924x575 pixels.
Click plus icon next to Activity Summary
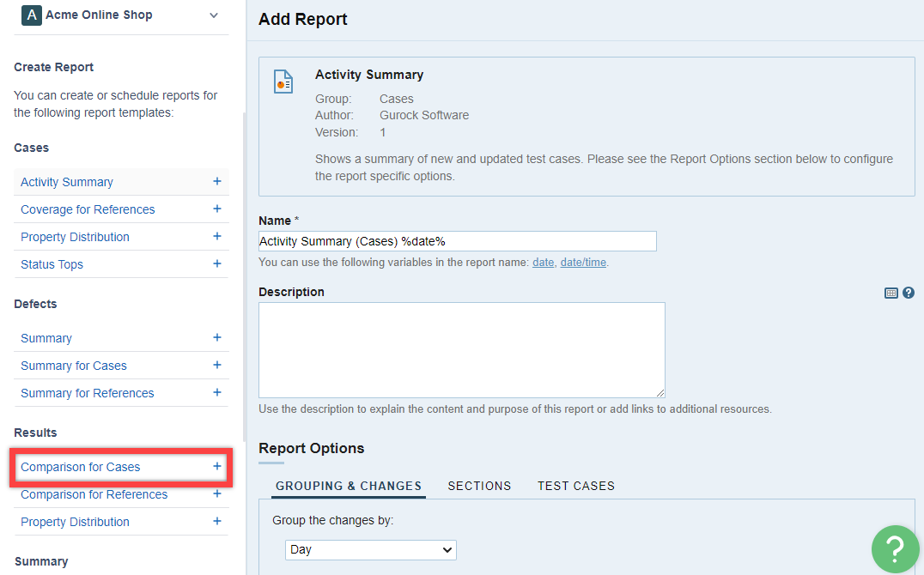[x=217, y=182]
